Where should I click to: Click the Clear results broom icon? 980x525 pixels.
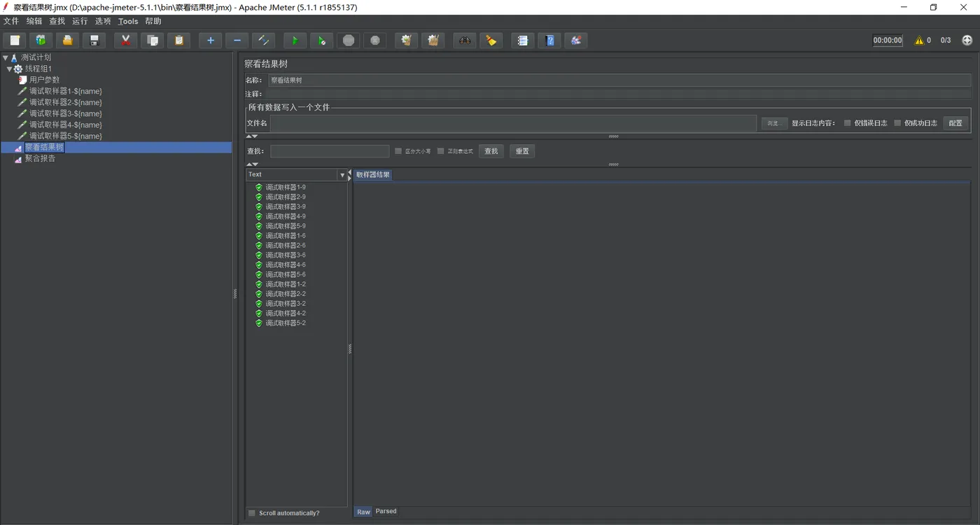click(x=406, y=41)
